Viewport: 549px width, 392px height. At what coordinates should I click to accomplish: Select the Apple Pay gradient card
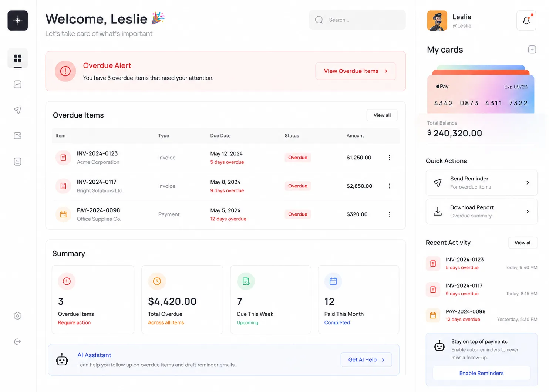481,94
